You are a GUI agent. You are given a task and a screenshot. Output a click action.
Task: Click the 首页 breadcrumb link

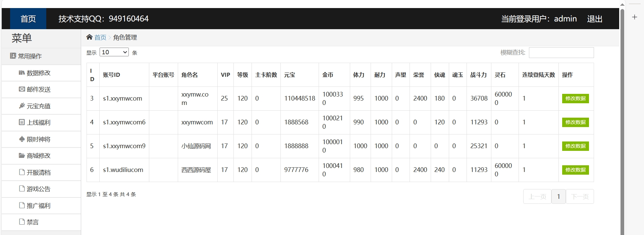[100, 37]
